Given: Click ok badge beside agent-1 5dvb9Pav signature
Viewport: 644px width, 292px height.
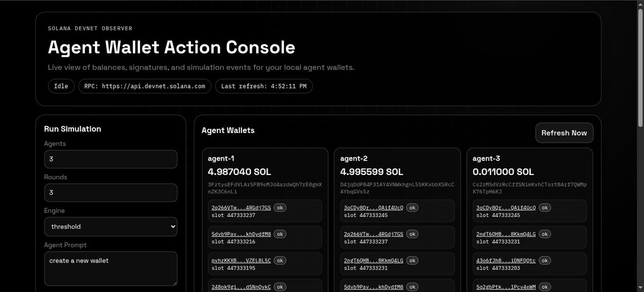Looking at the screenshot, I should point(281,233).
